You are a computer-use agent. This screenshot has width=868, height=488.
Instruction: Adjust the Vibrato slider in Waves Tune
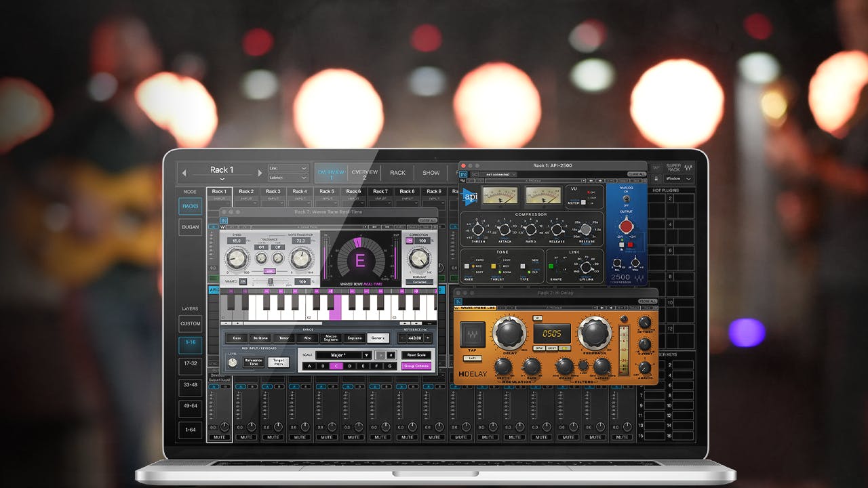tap(270, 281)
